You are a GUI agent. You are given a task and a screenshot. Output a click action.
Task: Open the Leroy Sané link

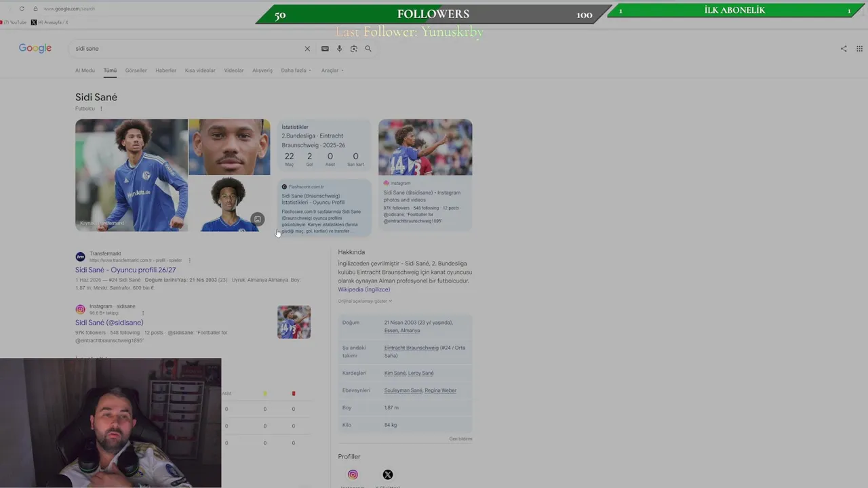(421, 373)
